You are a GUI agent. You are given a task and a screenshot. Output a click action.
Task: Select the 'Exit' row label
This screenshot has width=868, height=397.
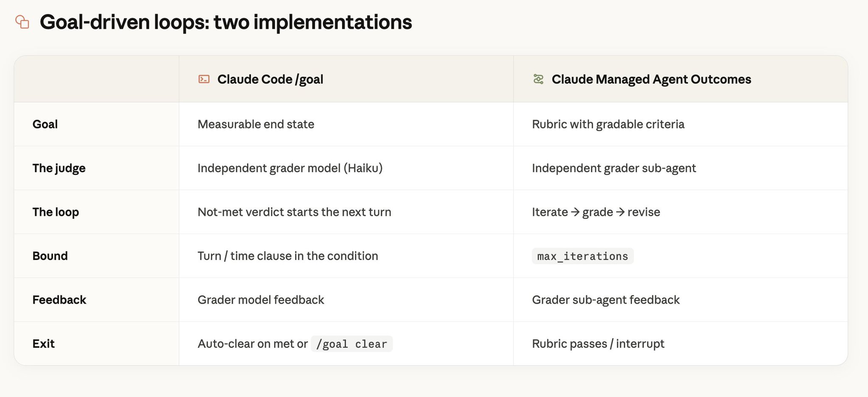click(x=44, y=344)
